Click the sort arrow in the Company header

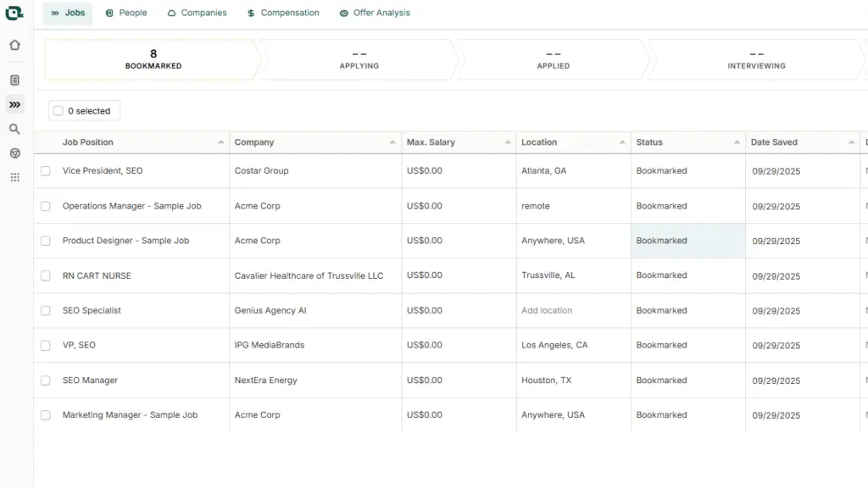(392, 142)
